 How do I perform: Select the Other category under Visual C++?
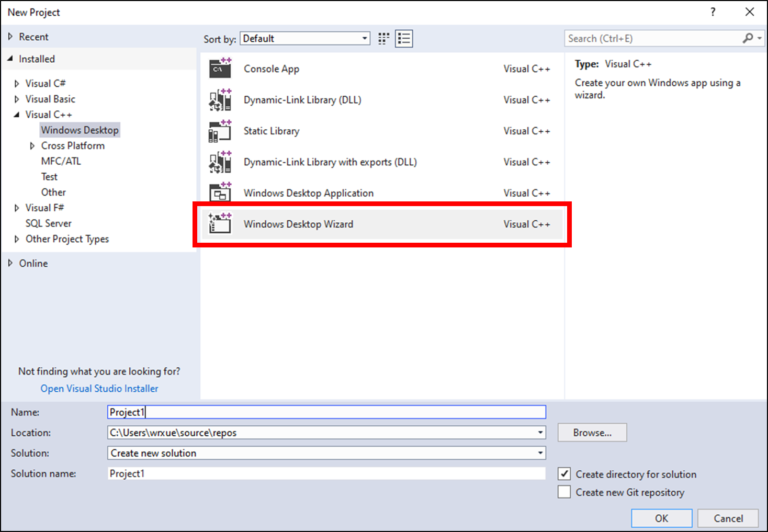click(53, 192)
